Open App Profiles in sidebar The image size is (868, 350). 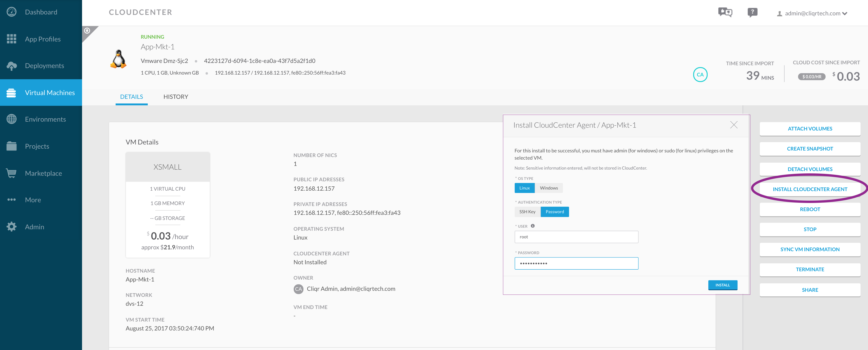point(41,39)
